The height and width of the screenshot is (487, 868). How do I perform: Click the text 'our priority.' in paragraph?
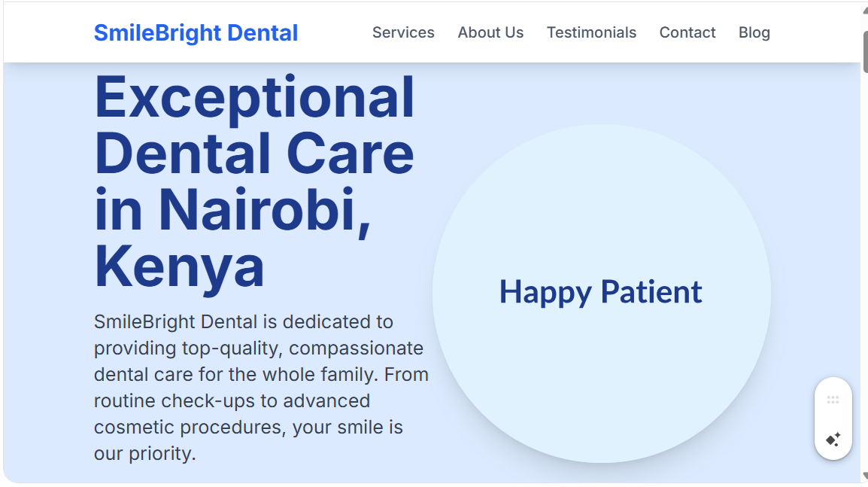click(144, 454)
